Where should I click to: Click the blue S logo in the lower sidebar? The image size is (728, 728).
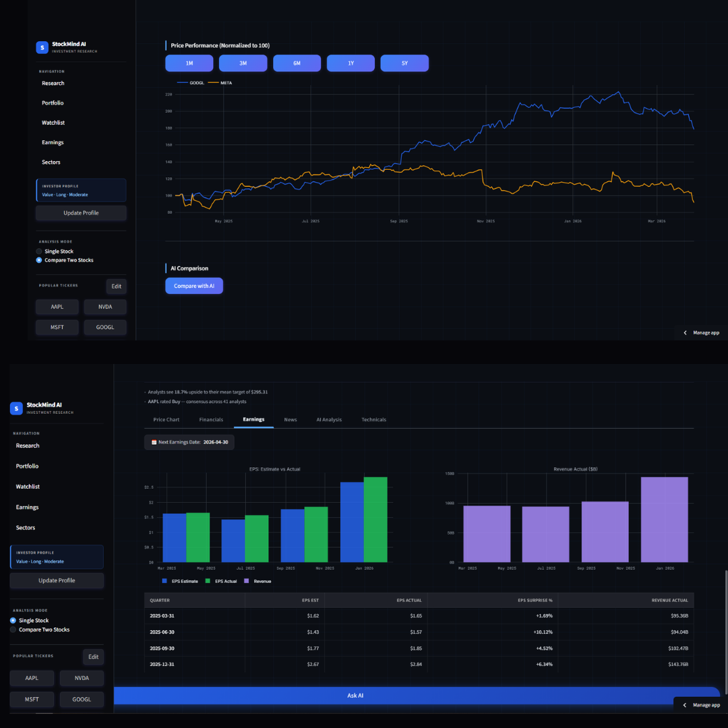(16, 408)
